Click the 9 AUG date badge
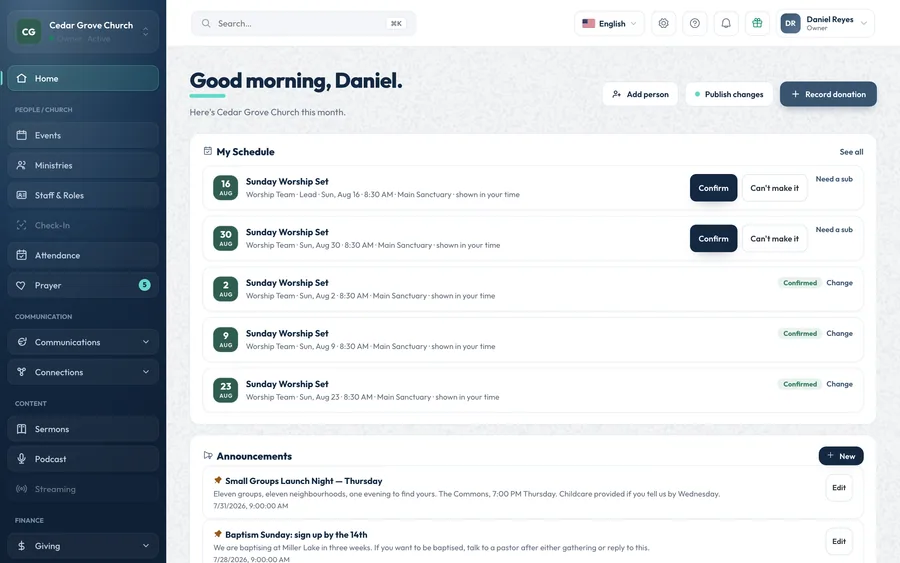Screen dimensions: 900x563 (x=226, y=339)
